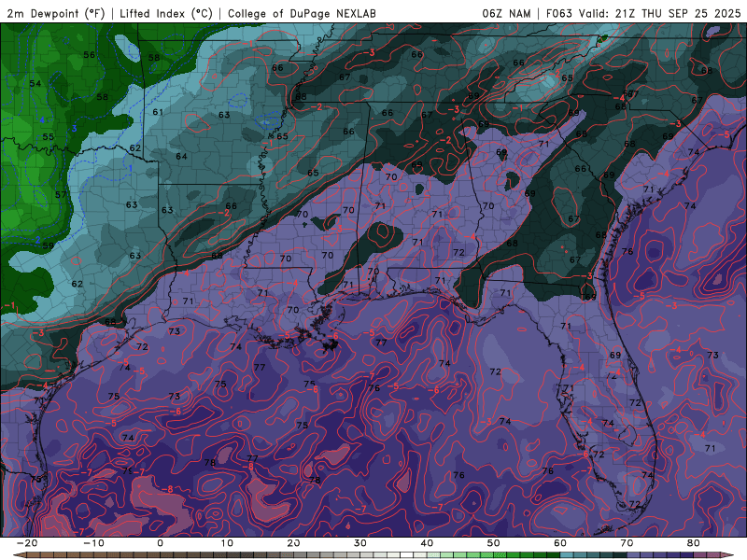Click the dewpoint value 54 on the map
This screenshot has width=747, height=560.
point(35,84)
